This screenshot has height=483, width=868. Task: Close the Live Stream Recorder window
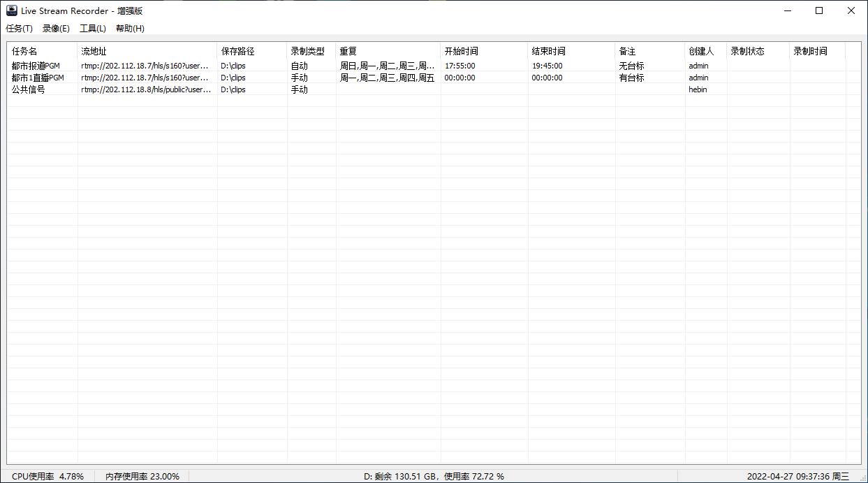pyautogui.click(x=851, y=10)
